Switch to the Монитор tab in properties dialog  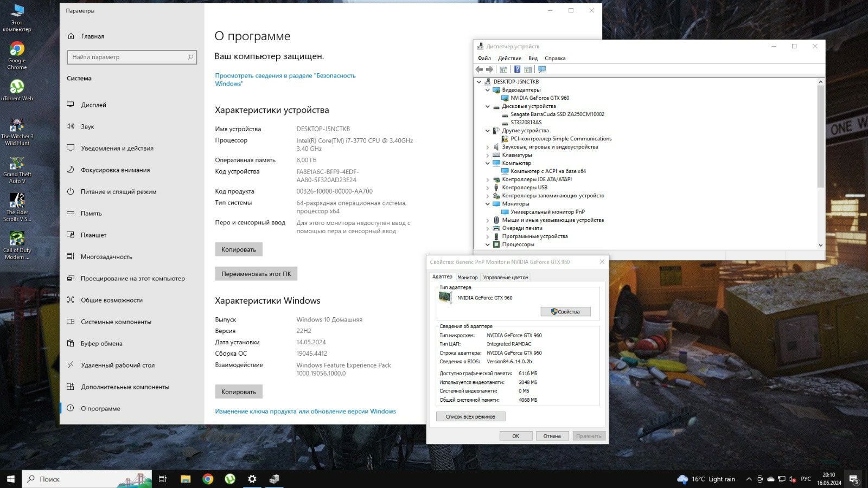[467, 277]
